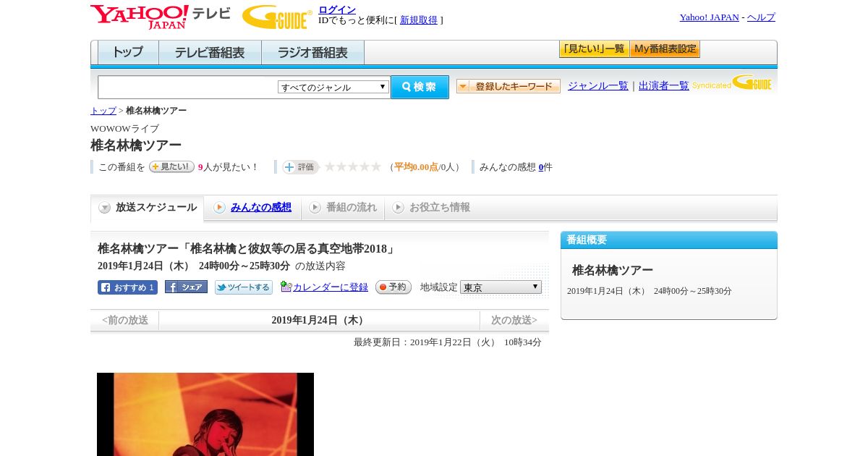Click the 予約 record button
This screenshot has width=868, height=456.
pos(393,287)
